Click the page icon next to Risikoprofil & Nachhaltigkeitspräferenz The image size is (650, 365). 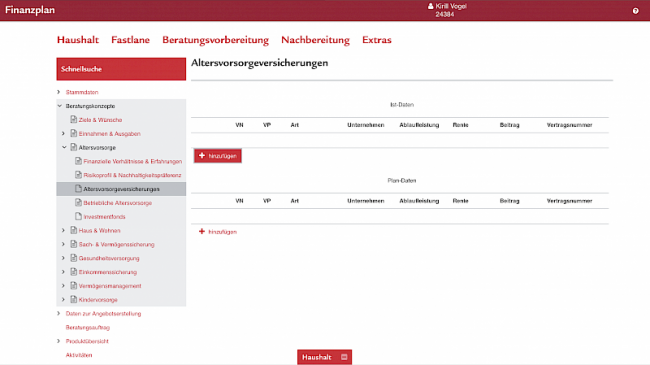pyautogui.click(x=78, y=175)
